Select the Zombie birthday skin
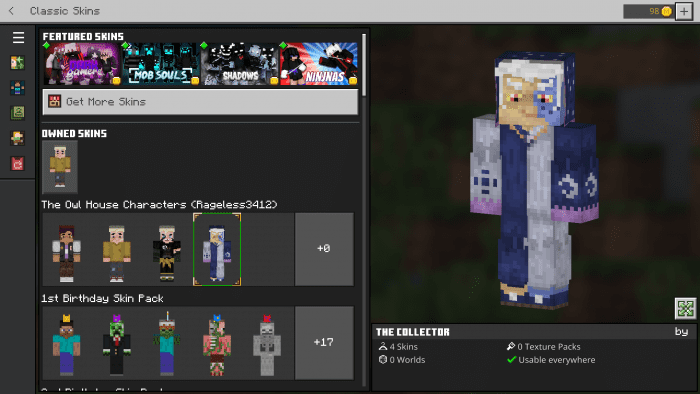 (x=167, y=344)
